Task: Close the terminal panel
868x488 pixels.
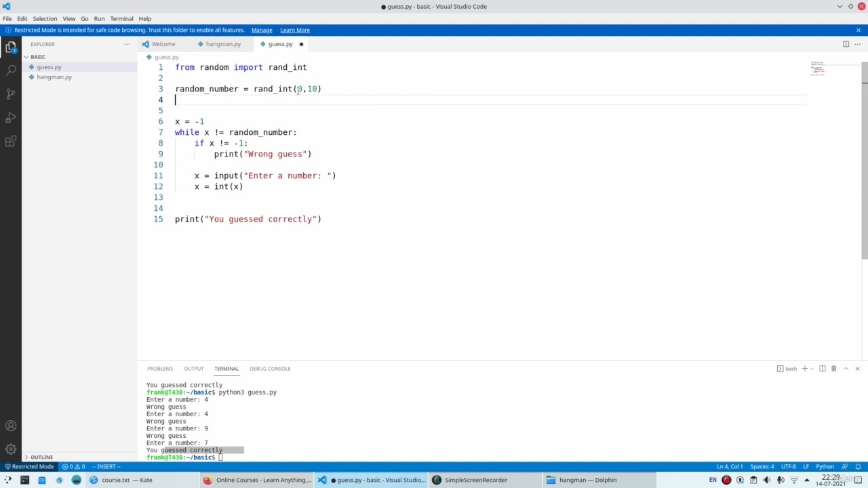Action: (x=857, y=369)
